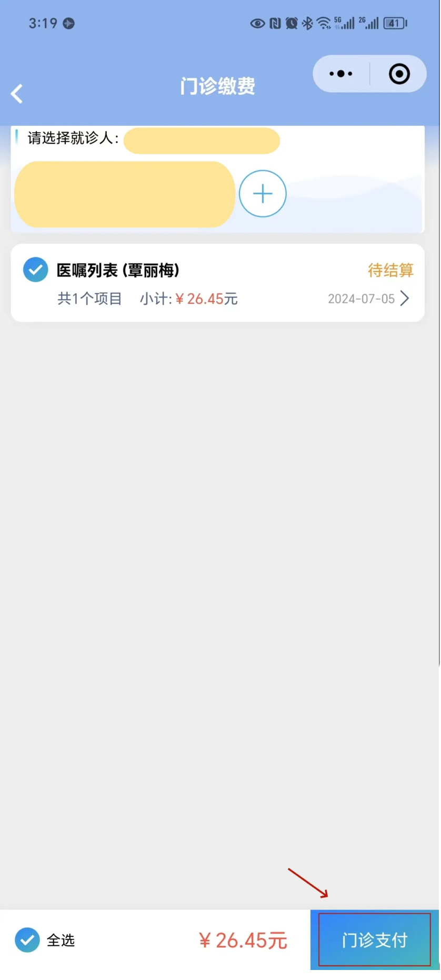Tap the mini program close target icon
Image resolution: width=441 pixels, height=980 pixels.
[399, 74]
